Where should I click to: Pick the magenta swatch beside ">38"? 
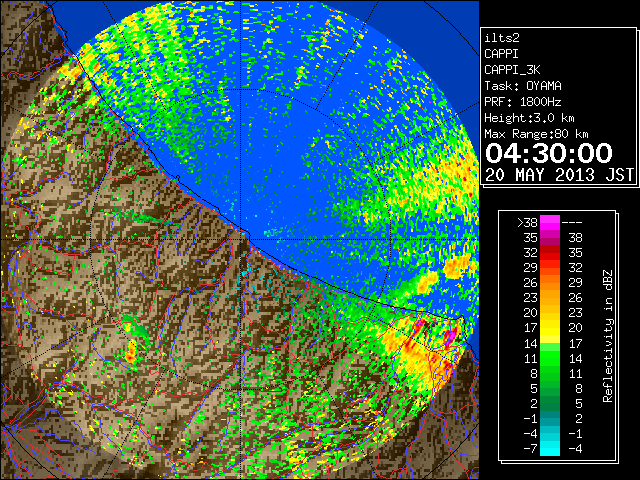[x=550, y=223]
